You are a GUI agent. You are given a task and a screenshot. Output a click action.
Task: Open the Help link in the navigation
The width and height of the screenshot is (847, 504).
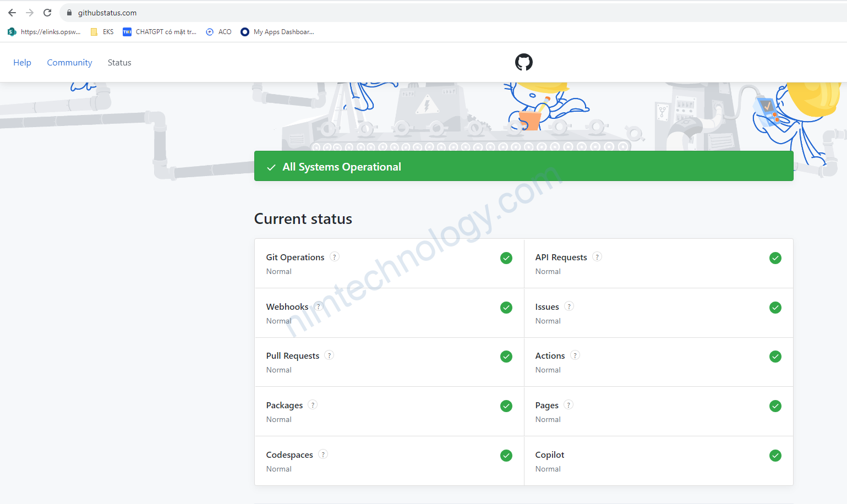tap(22, 63)
